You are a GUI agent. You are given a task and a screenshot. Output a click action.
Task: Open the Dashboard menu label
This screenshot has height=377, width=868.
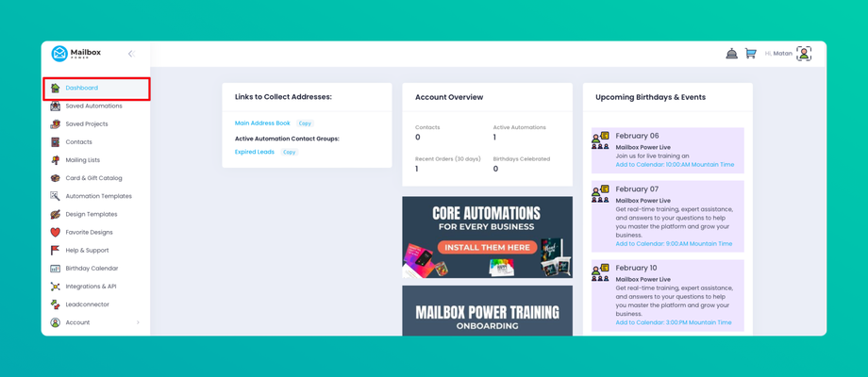81,88
